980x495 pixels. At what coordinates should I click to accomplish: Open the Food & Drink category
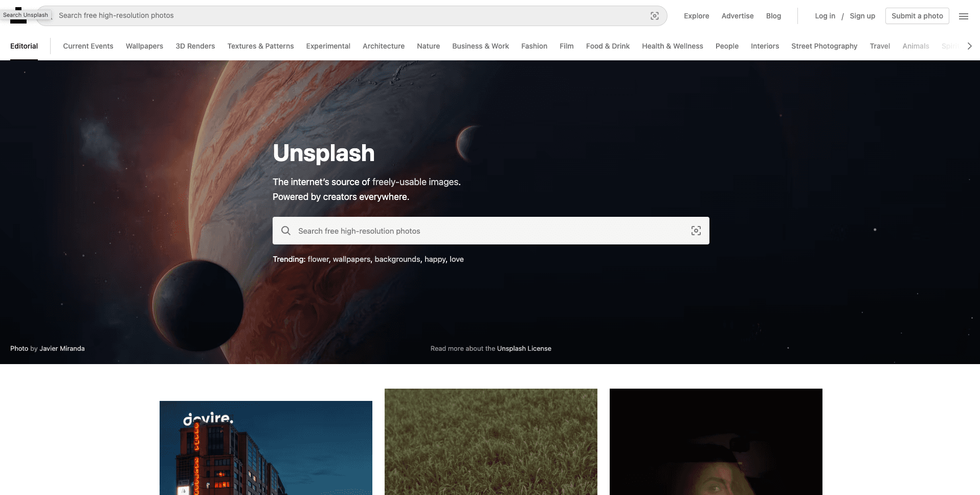tap(608, 46)
